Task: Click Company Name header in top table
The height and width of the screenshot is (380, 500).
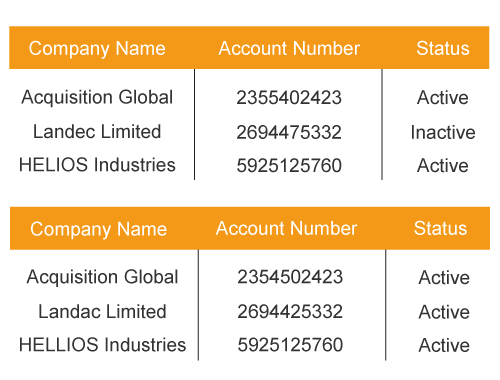Action: tap(97, 49)
